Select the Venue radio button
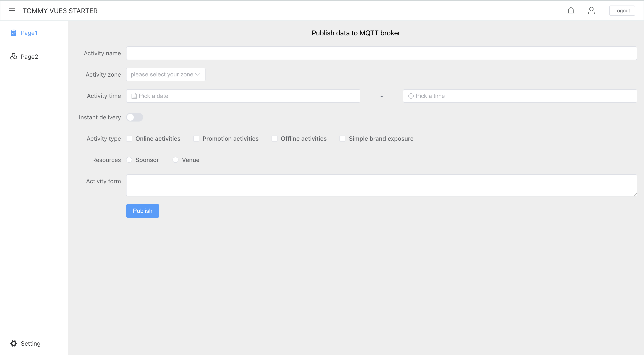Viewport: 644px width, 355px height. [x=175, y=160]
